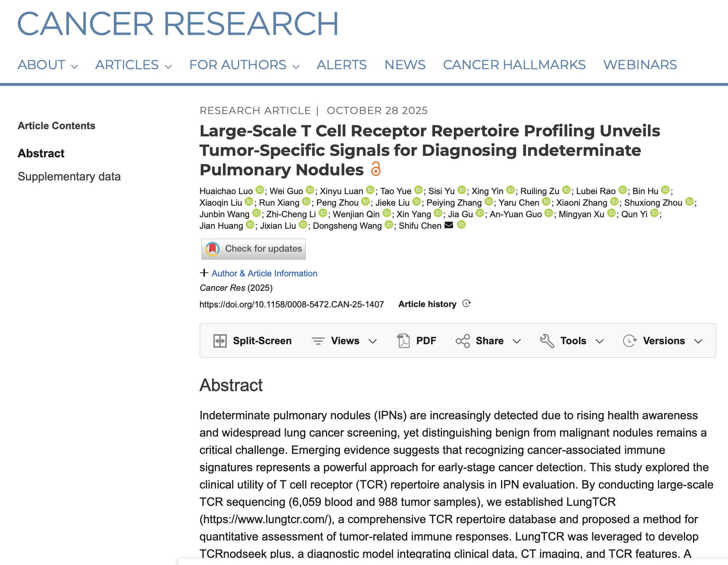
Task: Click the Split-Screen icon
Action: point(220,341)
